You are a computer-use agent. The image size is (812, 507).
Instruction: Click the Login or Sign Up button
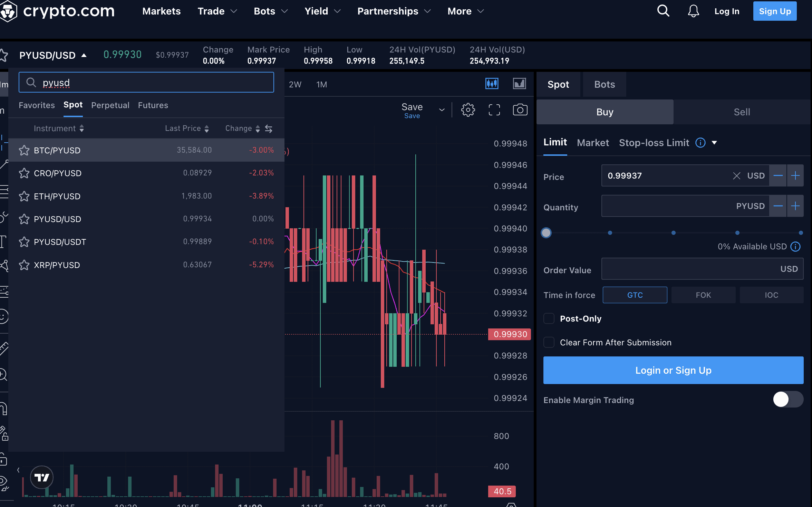673,370
